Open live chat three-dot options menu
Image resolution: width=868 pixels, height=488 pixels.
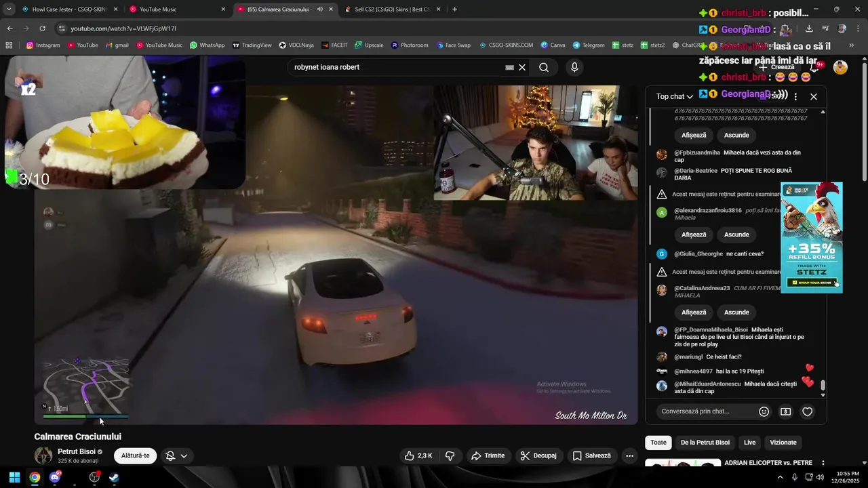point(795,96)
